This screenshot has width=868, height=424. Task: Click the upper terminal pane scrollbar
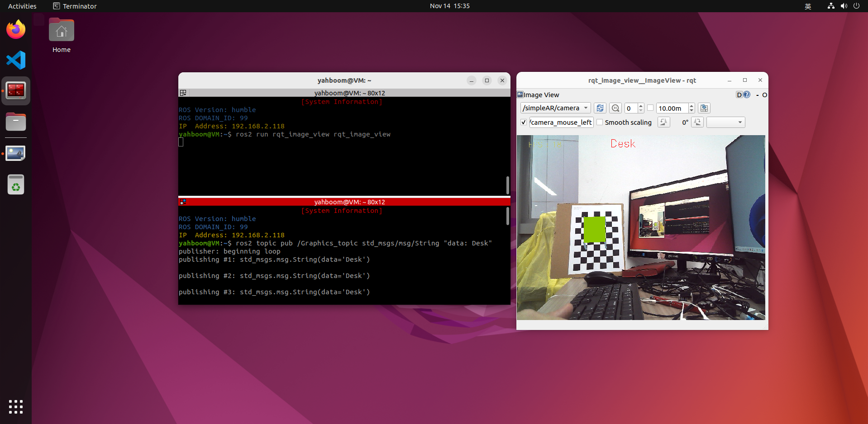click(x=507, y=185)
